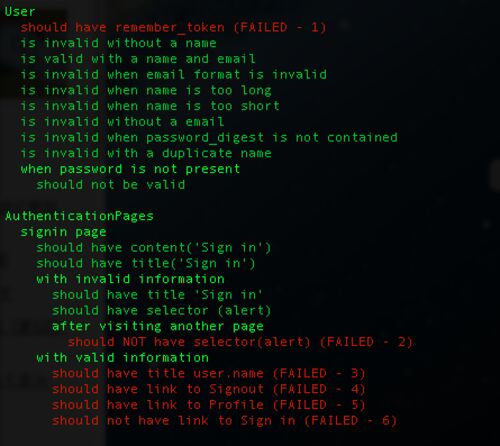Click 'is valid with a name and email'

coord(138,59)
